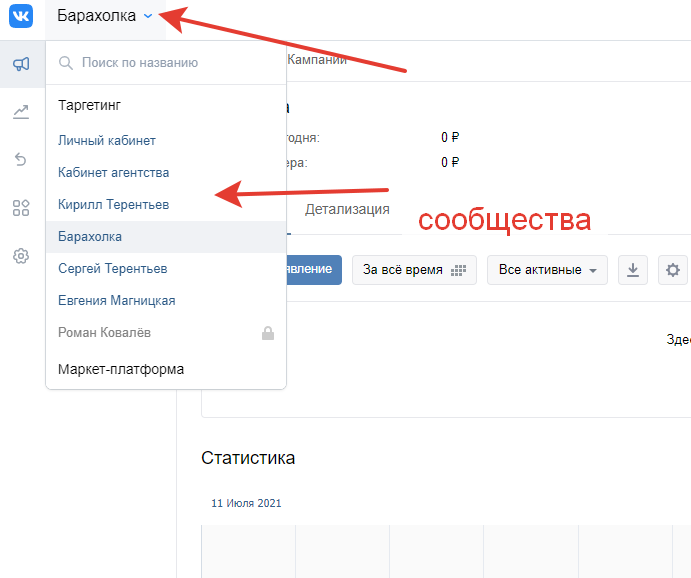This screenshot has height=578, width=691.
Task: Switch to Кирилл Терентьев cabinet
Action: click(x=166, y=205)
